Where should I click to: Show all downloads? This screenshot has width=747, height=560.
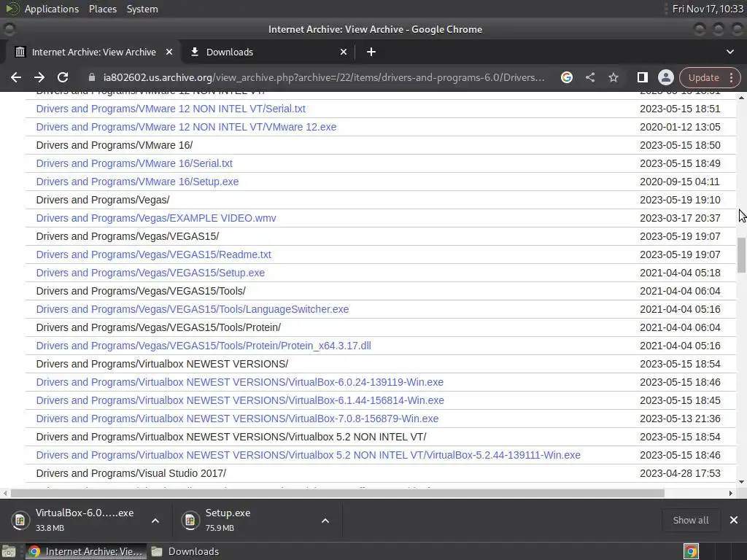click(690, 520)
